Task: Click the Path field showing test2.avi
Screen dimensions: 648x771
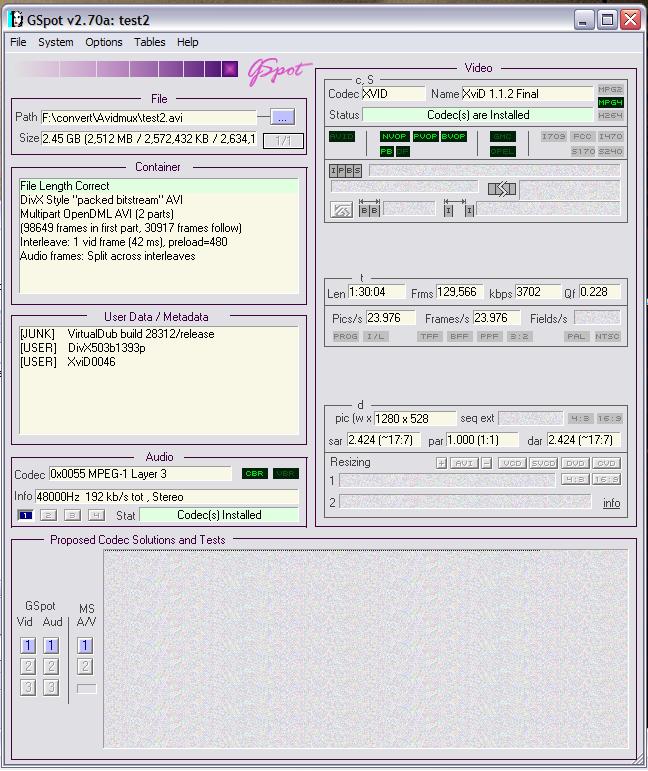Action: click(x=149, y=118)
